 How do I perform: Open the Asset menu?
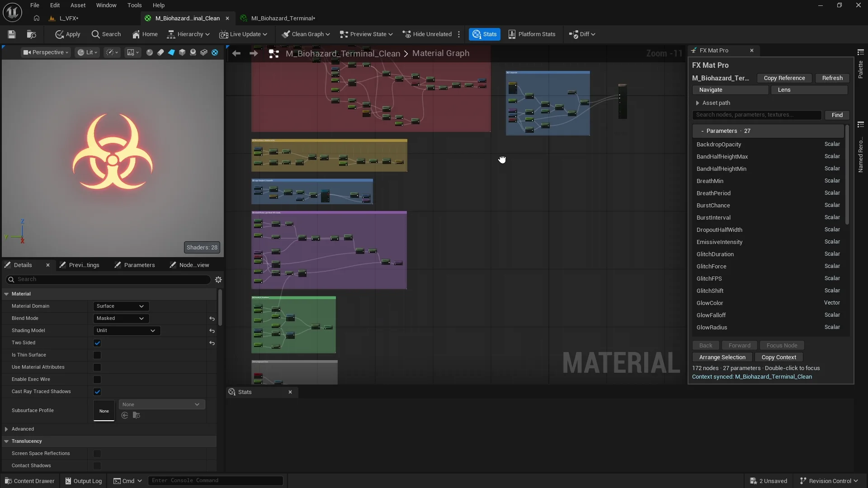tap(78, 5)
